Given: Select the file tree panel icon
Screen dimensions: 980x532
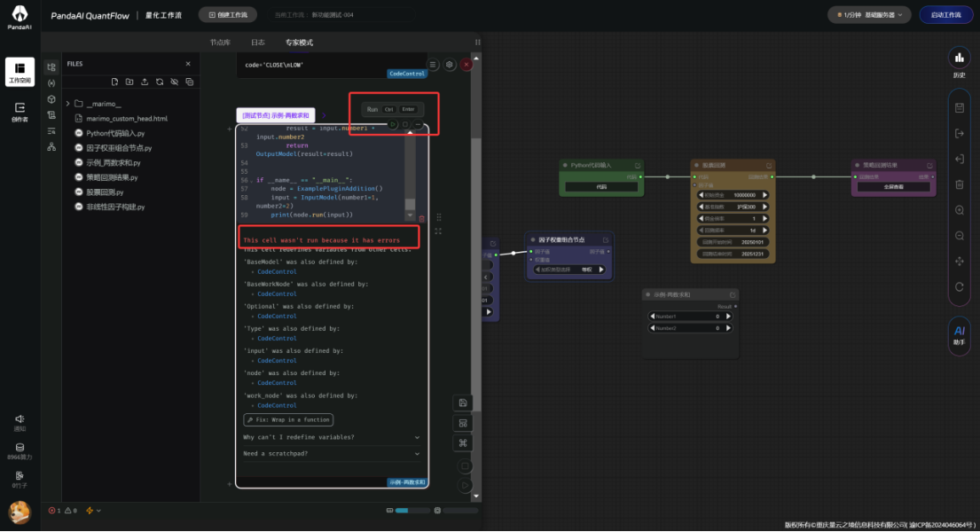Looking at the screenshot, I should [x=51, y=66].
